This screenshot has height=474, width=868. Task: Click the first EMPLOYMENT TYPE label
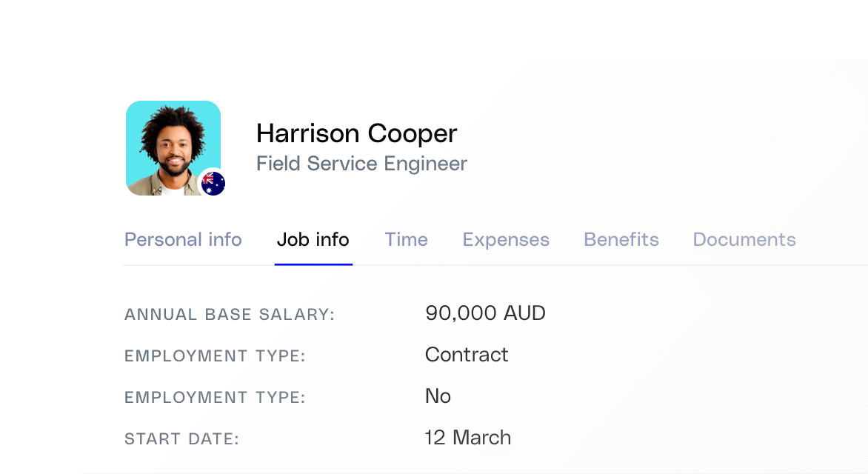[x=214, y=355]
